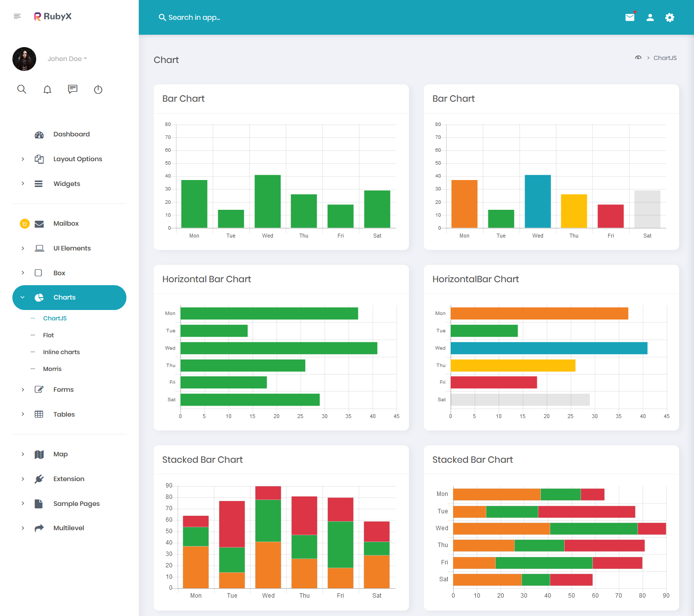694x616 pixels.
Task: Click the Mailbox unread count badge
Action: point(24,223)
